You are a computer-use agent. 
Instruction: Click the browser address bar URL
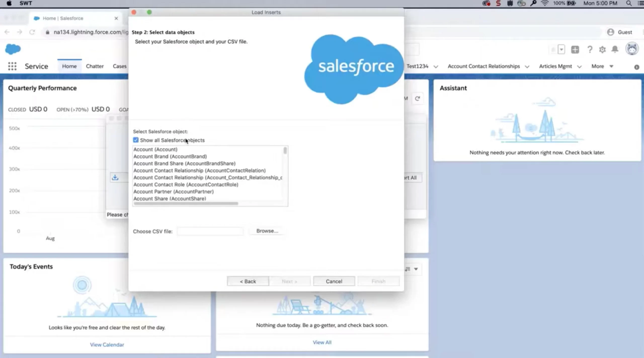91,32
